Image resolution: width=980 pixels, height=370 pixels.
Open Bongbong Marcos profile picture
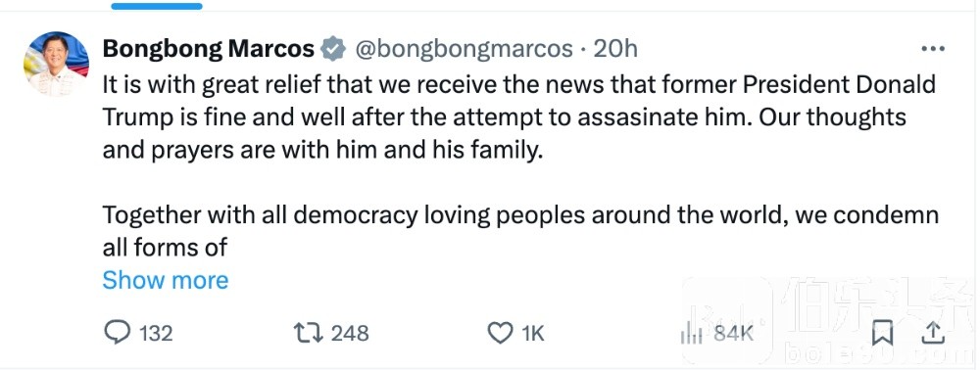(56, 64)
